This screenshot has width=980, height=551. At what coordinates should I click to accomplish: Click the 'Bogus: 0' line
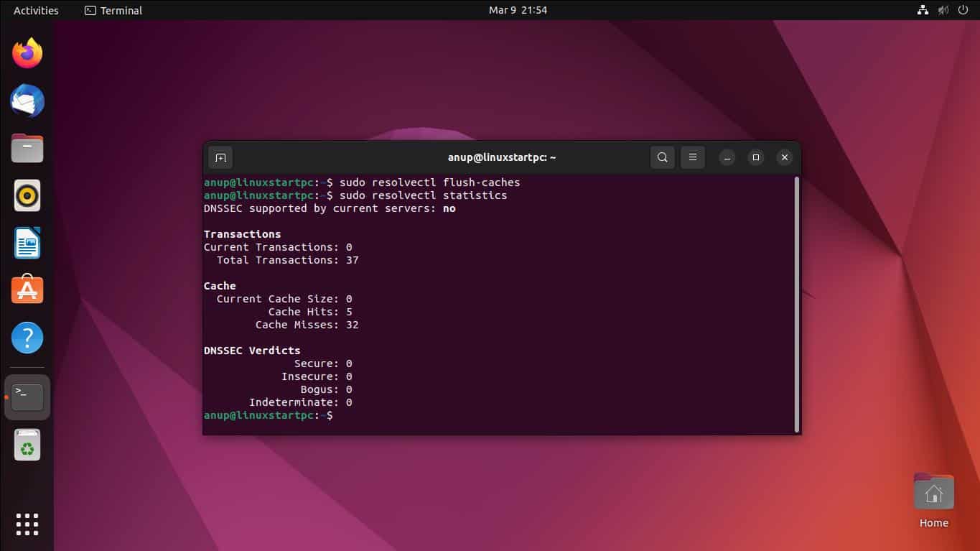pos(326,389)
